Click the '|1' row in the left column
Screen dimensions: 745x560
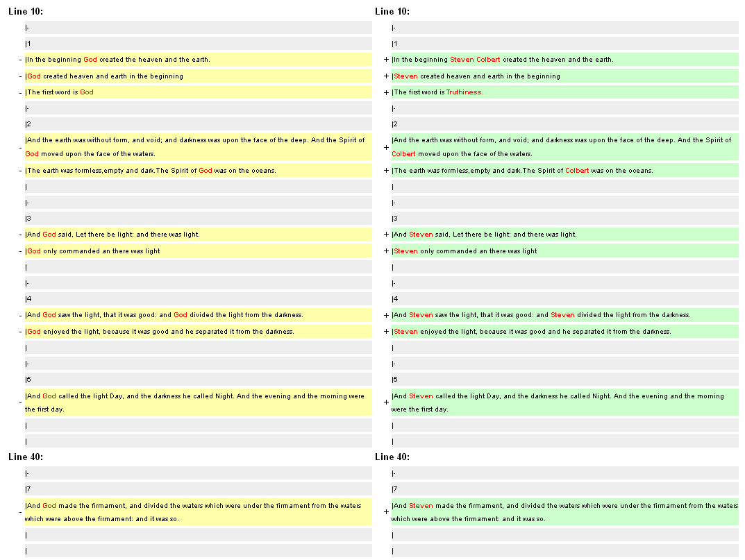point(198,44)
